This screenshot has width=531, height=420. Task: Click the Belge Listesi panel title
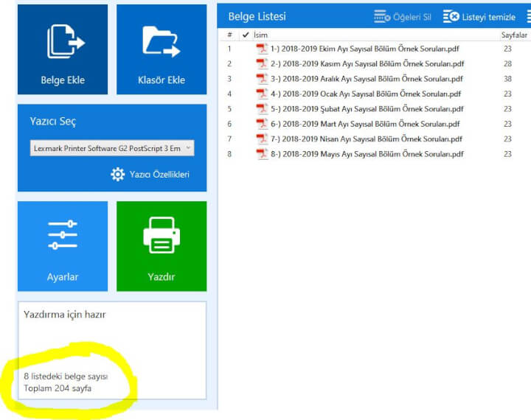257,16
